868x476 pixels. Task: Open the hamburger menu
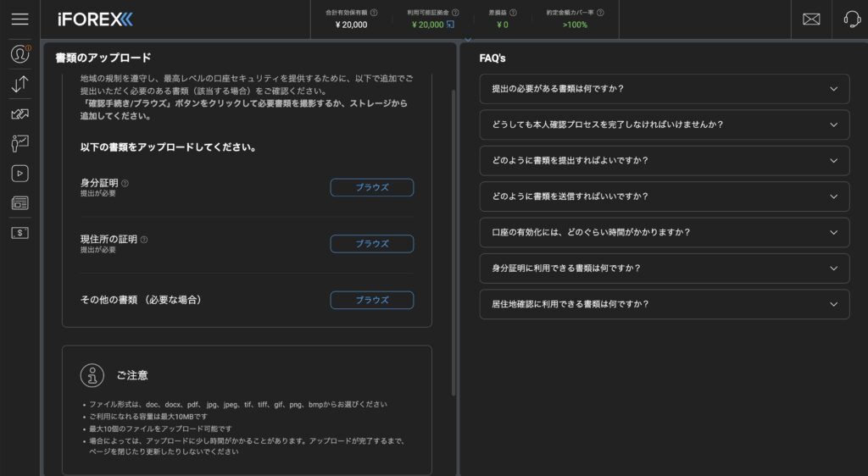[20, 19]
